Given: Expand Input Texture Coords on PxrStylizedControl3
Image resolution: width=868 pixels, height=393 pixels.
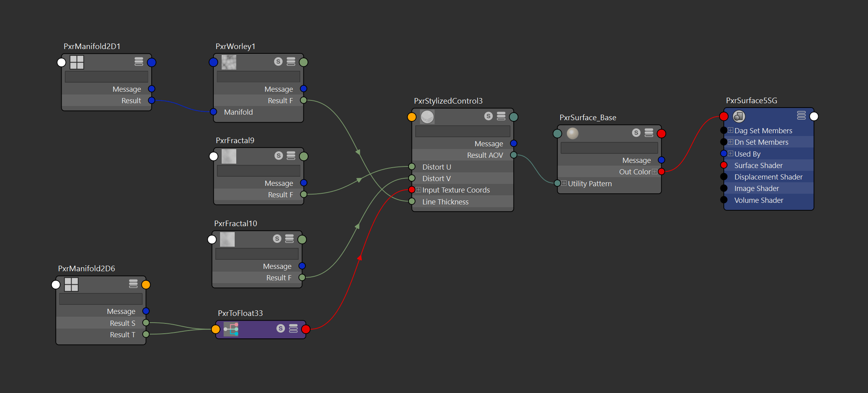Looking at the screenshot, I should pyautogui.click(x=418, y=189).
